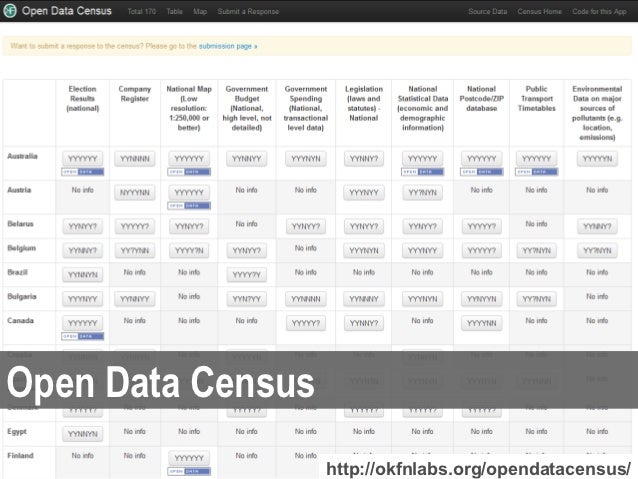Open Bulgaria's Postcode database score button
This screenshot has height=479, width=638.
[482, 299]
